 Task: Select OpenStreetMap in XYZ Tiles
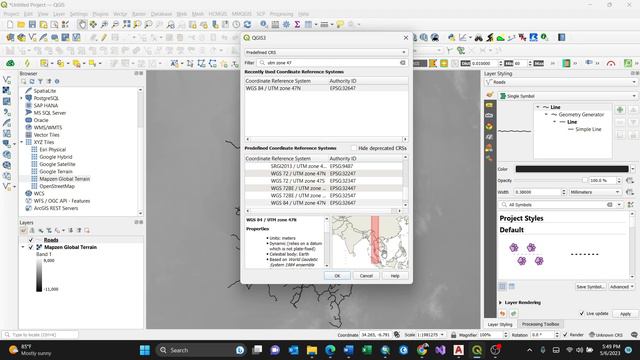coord(57,186)
